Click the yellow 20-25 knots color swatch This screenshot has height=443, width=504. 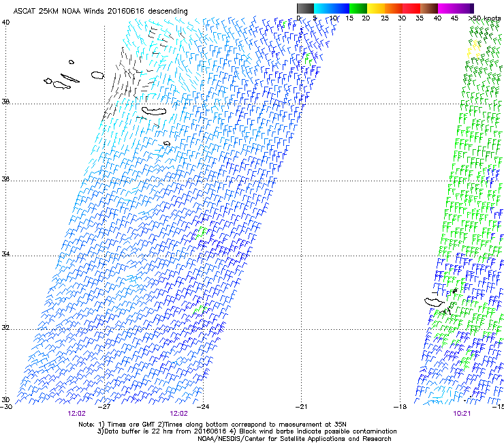click(376, 8)
